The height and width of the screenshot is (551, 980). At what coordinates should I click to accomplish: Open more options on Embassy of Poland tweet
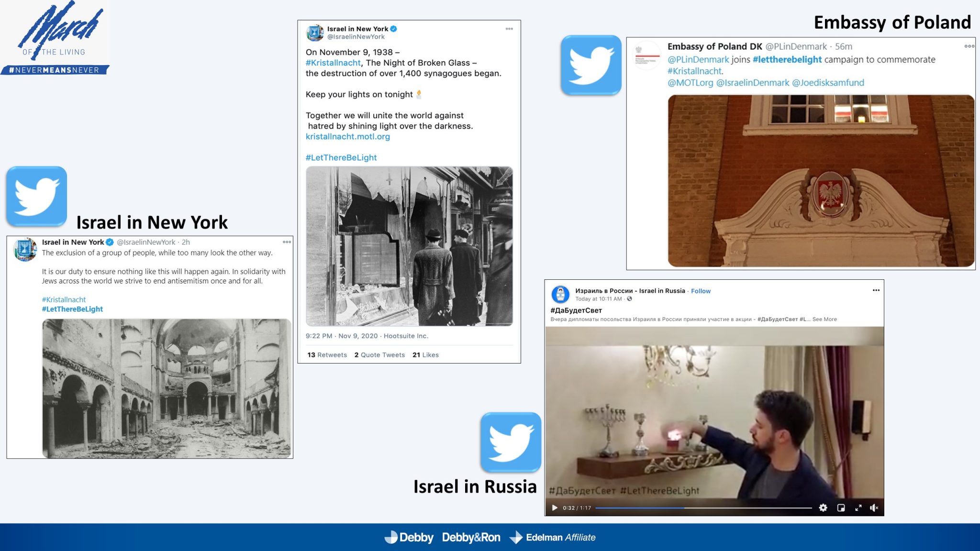tap(969, 46)
